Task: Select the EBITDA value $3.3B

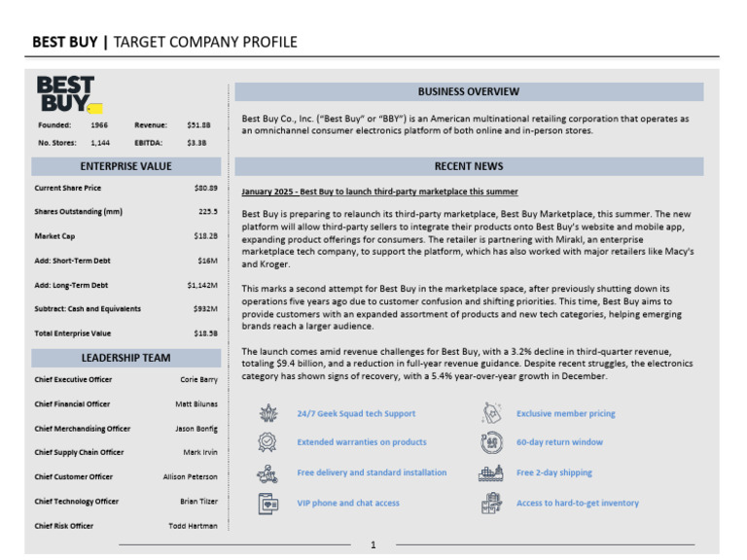Action: click(x=196, y=143)
